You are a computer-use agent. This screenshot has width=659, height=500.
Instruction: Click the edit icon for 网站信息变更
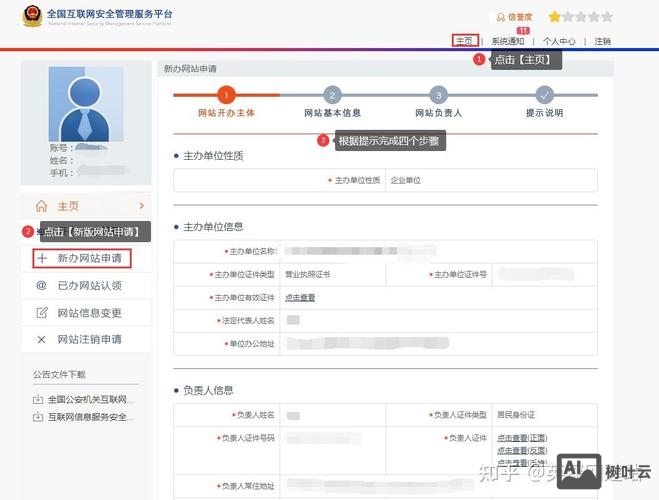42,313
